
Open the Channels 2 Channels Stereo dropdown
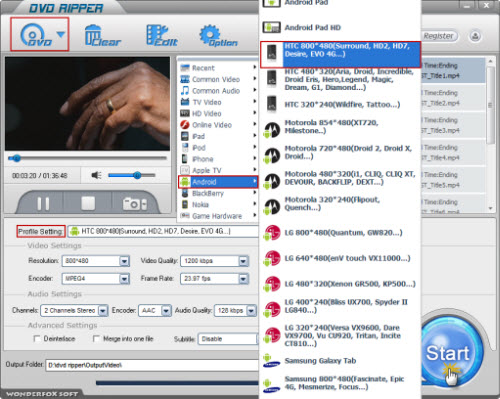(x=103, y=311)
